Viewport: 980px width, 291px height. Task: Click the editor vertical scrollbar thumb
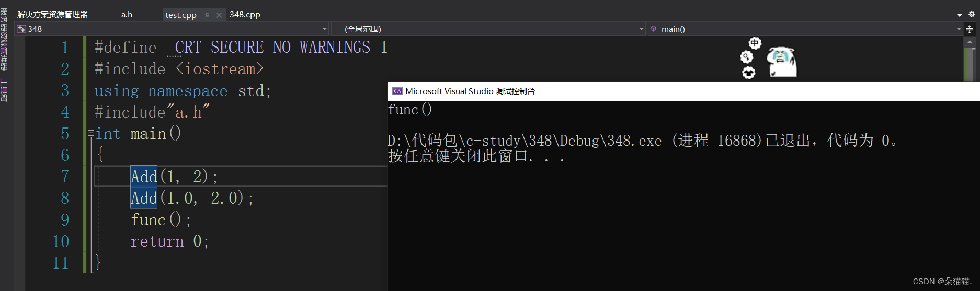point(970,64)
